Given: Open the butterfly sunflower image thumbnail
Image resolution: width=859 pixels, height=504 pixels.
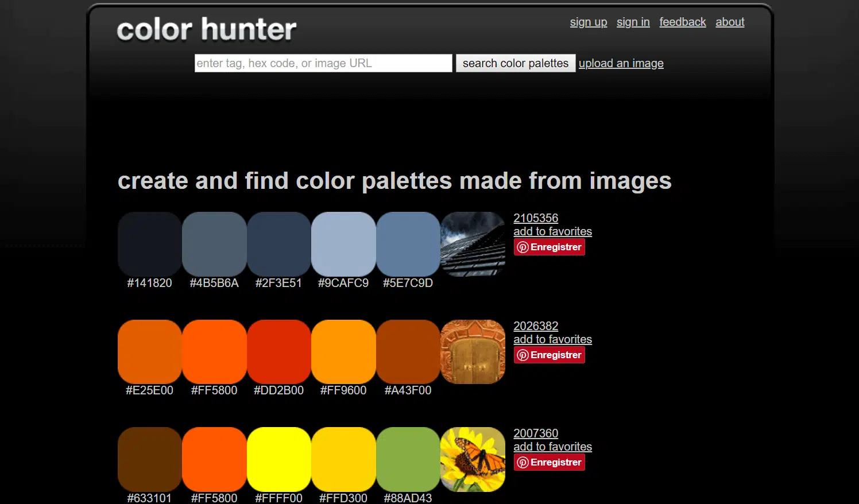Looking at the screenshot, I should pyautogui.click(x=473, y=459).
